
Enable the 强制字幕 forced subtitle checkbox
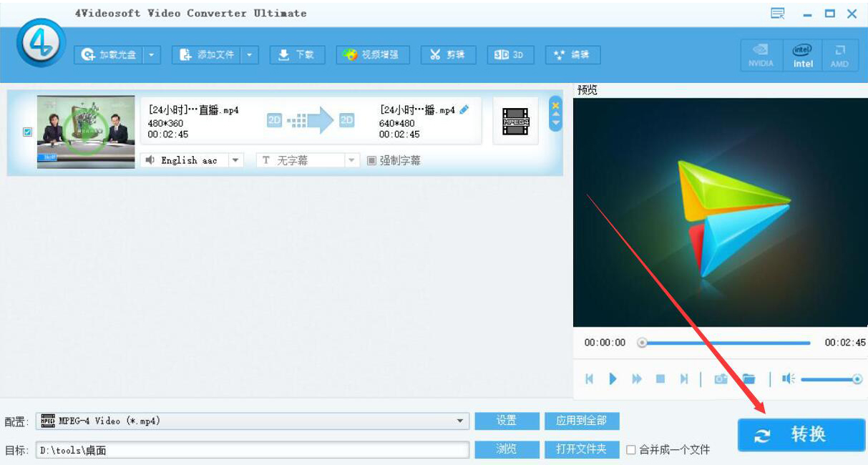371,160
